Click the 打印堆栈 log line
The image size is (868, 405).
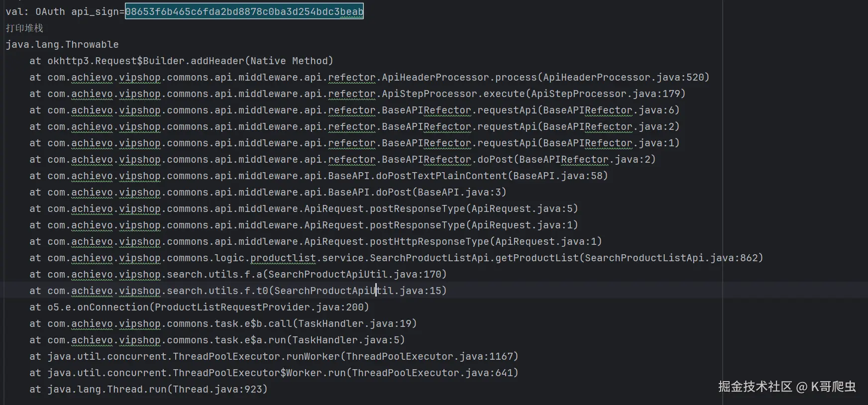tap(24, 28)
